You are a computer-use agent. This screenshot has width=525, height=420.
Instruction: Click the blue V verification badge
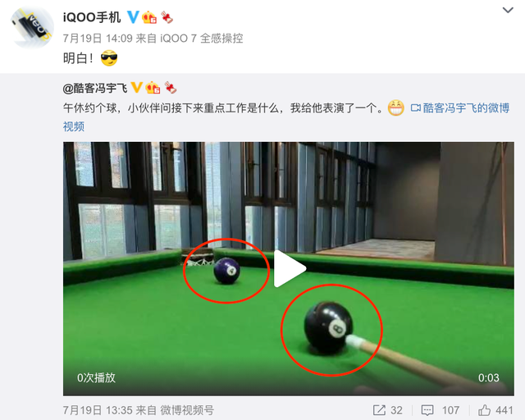click(133, 17)
